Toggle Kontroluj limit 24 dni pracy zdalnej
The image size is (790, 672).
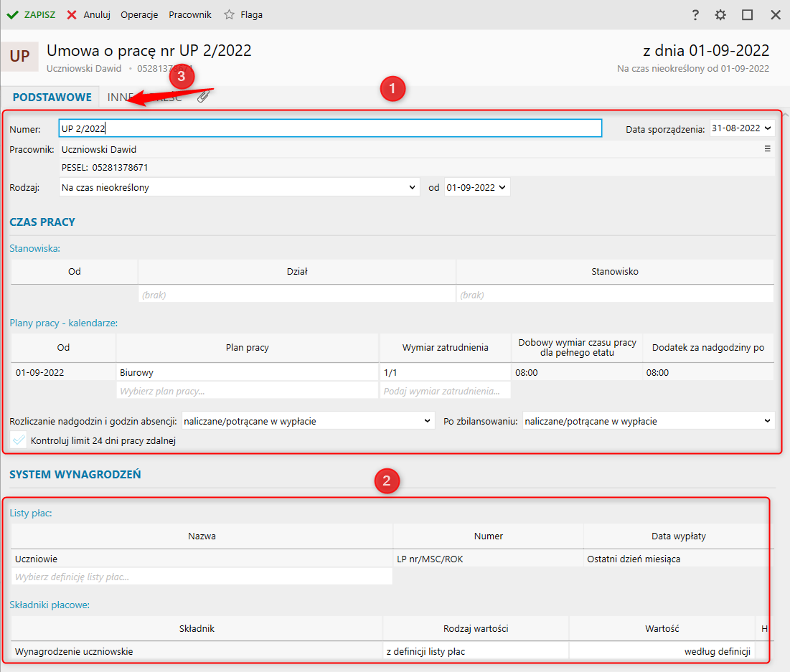pos(19,440)
